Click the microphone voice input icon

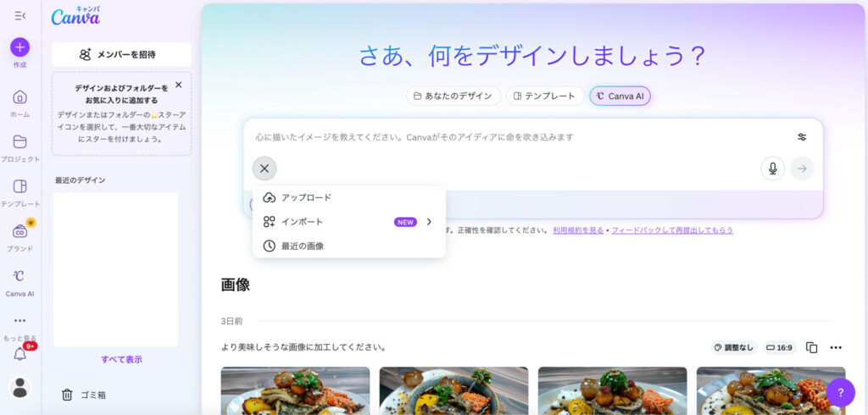click(772, 169)
